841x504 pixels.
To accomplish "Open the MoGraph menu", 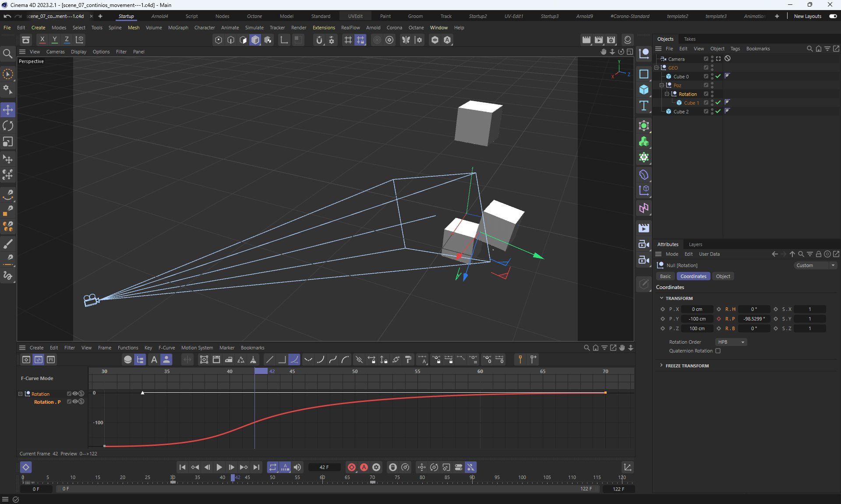I will (x=178, y=28).
